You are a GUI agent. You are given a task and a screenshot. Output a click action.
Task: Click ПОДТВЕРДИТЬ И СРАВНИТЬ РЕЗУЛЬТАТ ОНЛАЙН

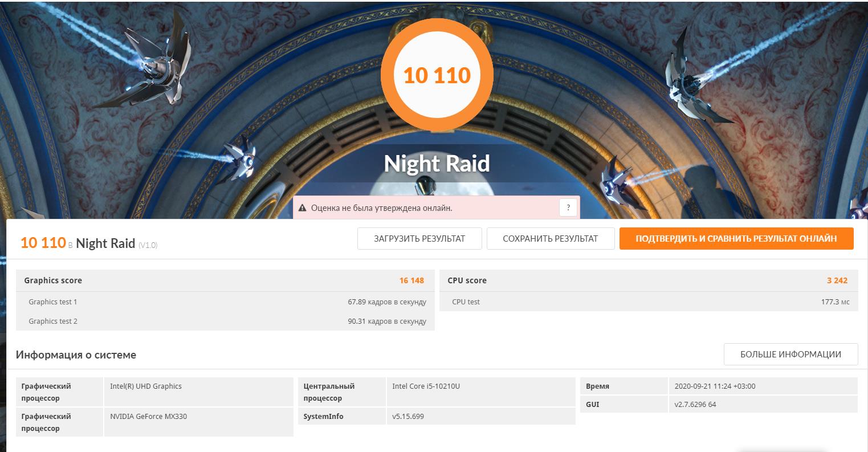tap(736, 239)
